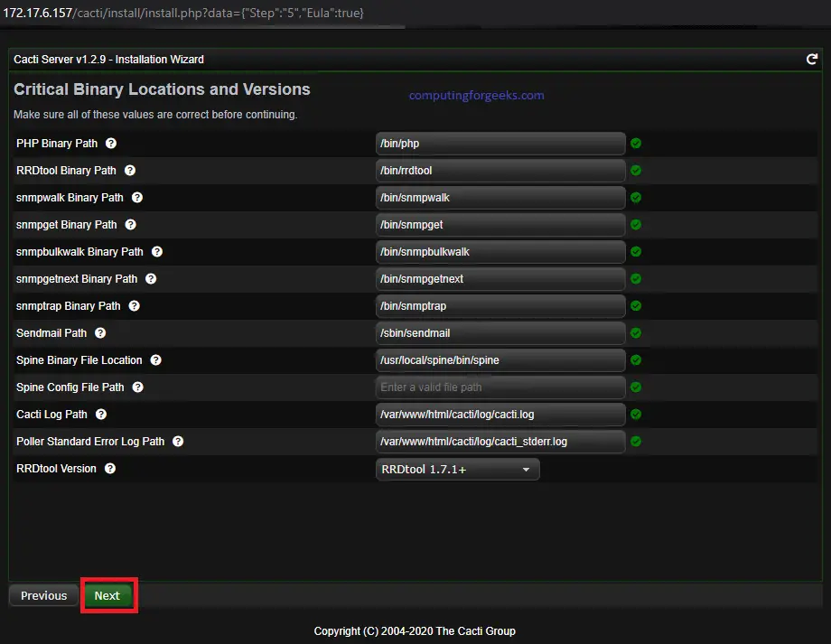Open help for Spine Binary File Location
831x644 pixels.
(155, 359)
